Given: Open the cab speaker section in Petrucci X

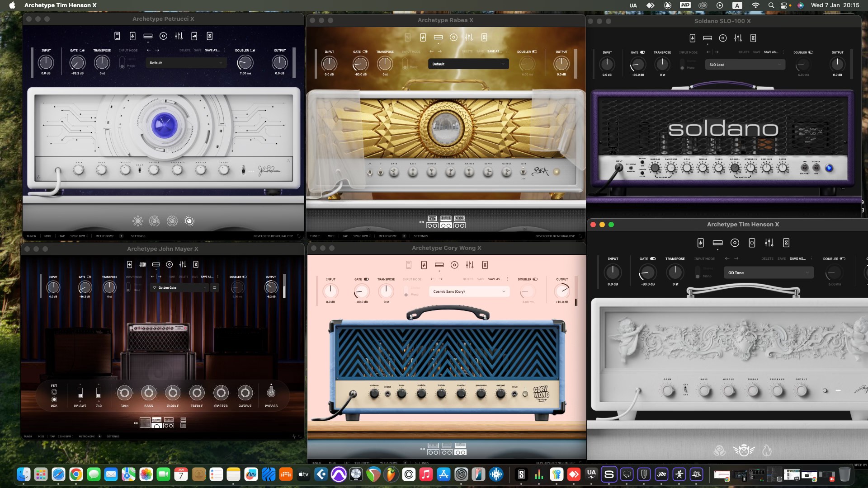Looking at the screenshot, I should coord(164,36).
